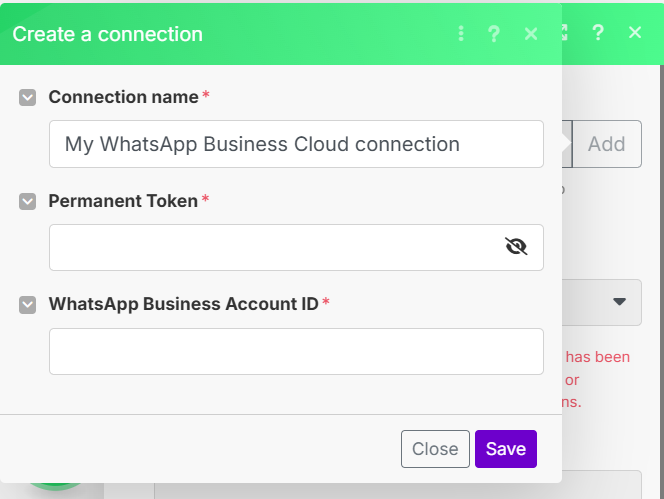This screenshot has width=664, height=499.
Task: Click the Create a connection title
Action: point(108,34)
